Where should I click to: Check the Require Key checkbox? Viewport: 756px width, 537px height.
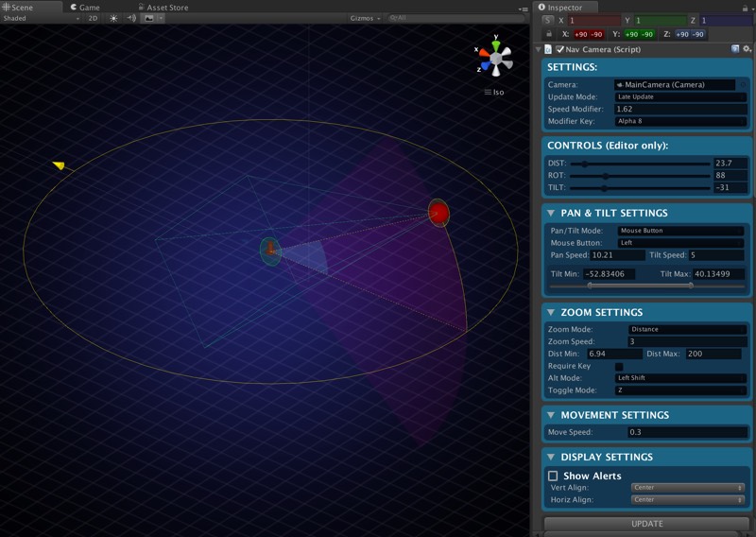pyautogui.click(x=619, y=366)
